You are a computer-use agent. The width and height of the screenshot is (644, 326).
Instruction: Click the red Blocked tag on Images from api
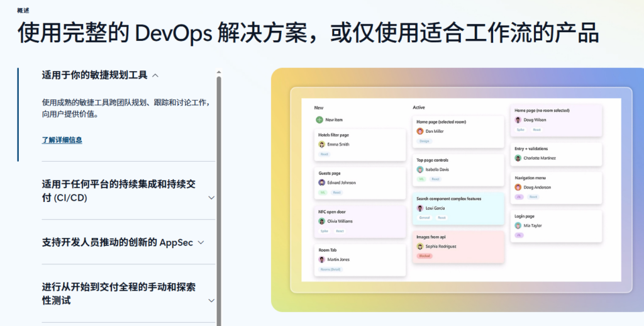coord(425,256)
